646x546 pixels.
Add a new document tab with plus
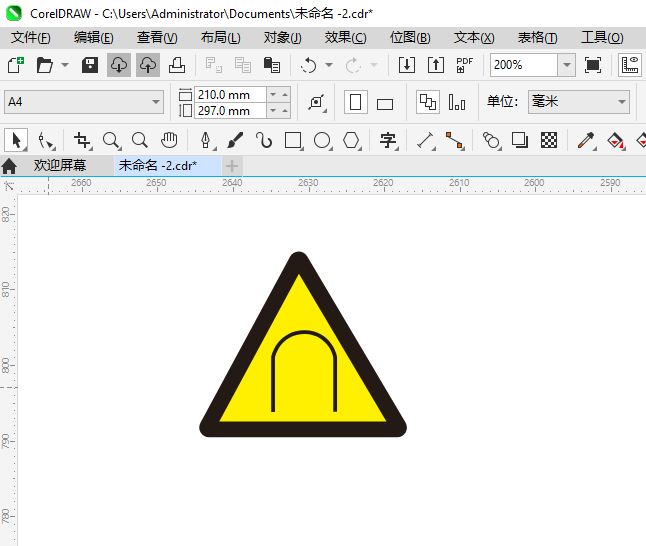(232, 166)
